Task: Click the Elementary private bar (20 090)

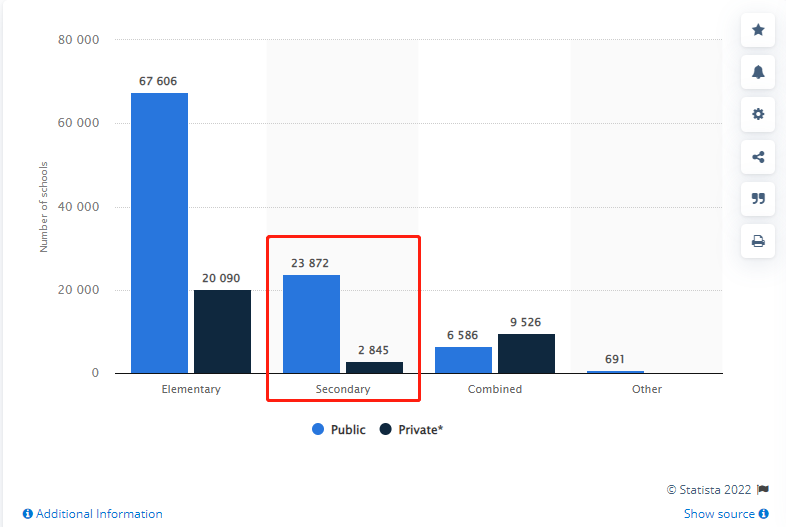Action: [223, 331]
